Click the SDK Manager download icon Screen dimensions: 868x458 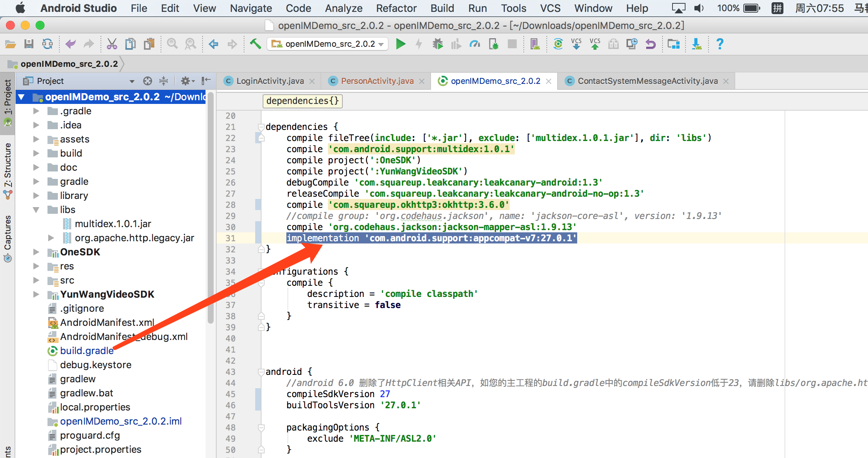[x=697, y=44]
